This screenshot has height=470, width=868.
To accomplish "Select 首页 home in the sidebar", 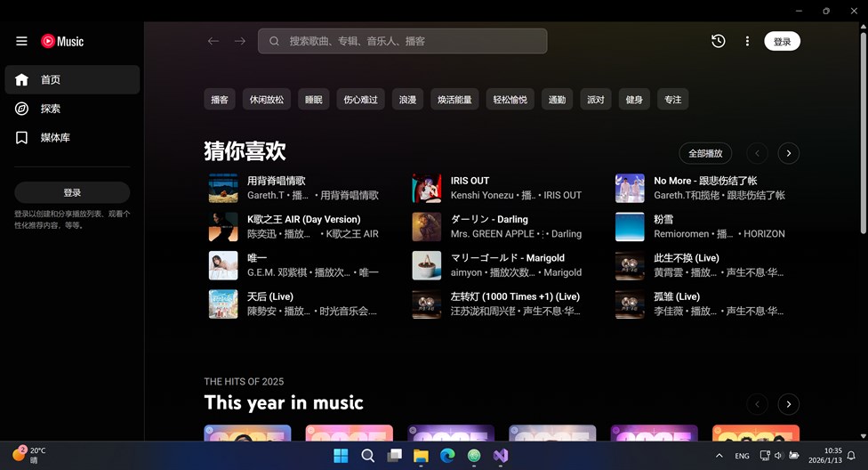I will coord(71,79).
